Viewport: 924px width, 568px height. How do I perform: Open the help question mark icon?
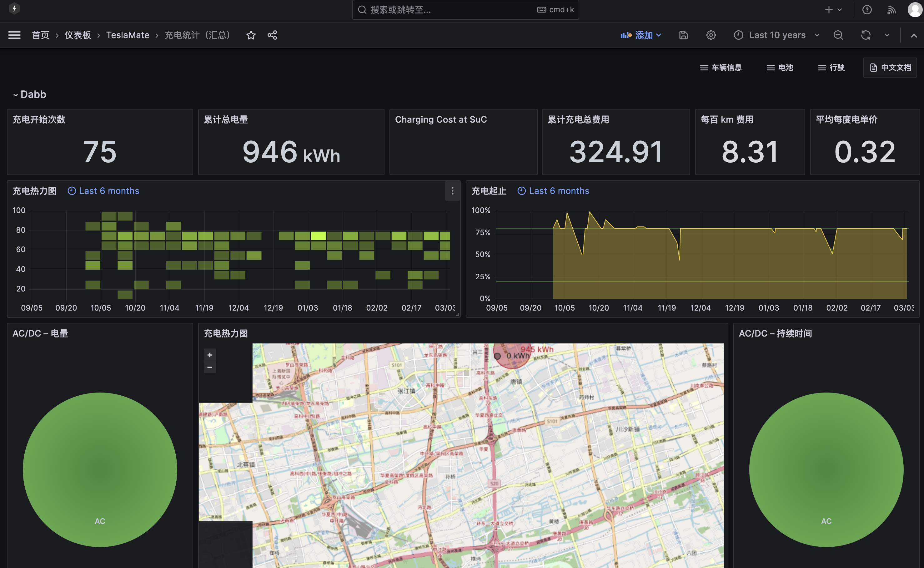[866, 10]
